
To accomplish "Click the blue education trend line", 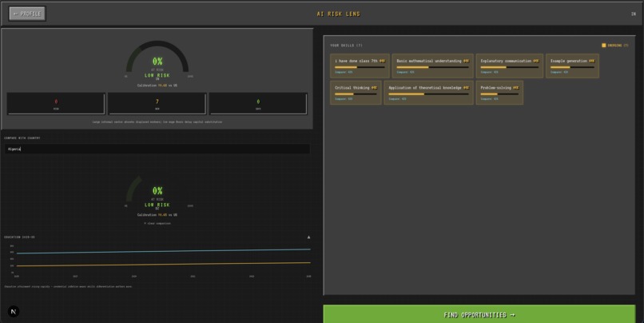I will [x=164, y=251].
